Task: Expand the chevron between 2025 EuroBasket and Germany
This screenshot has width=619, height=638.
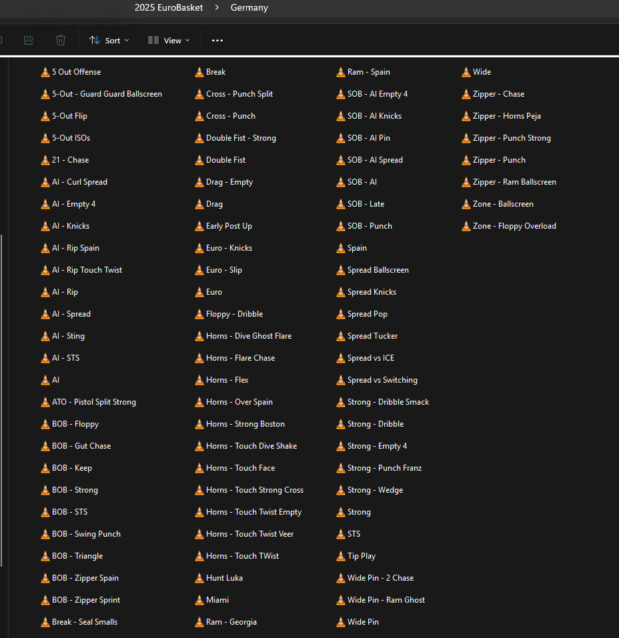Action: click(x=217, y=8)
